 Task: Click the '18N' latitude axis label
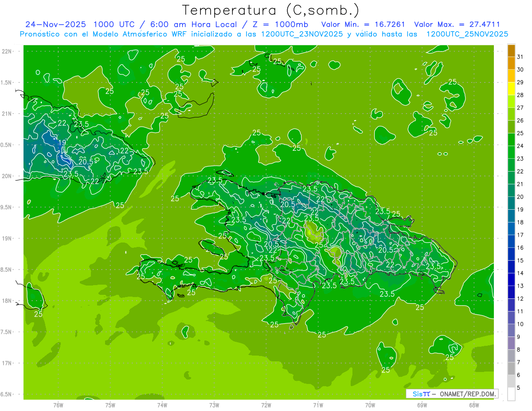coord(7,301)
